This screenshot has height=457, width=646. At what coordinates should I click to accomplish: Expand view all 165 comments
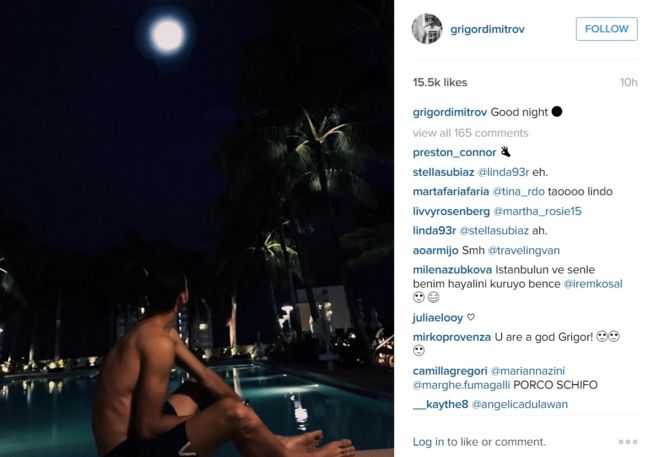(x=470, y=133)
